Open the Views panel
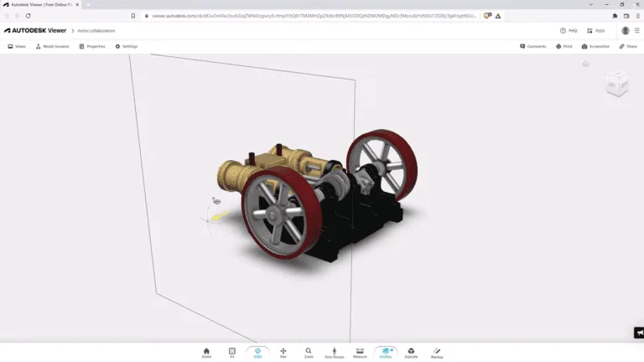This screenshot has height=362, width=644. (17, 46)
